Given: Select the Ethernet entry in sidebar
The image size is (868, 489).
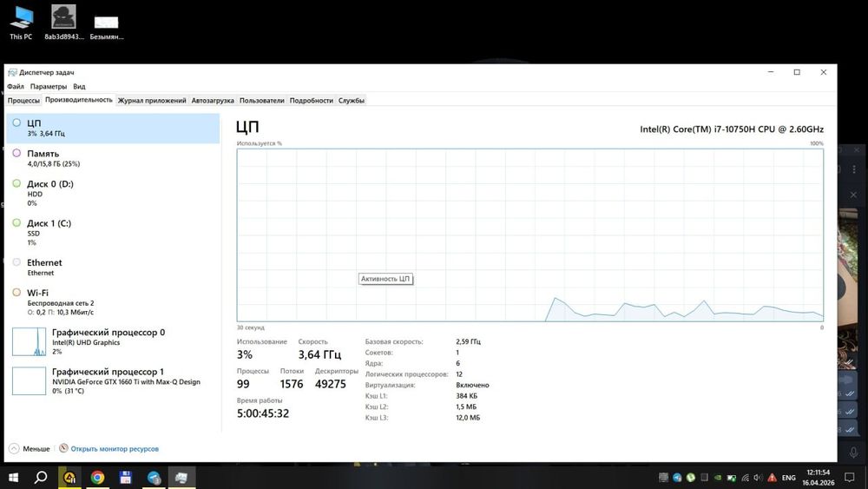Looking at the screenshot, I should coord(113,268).
